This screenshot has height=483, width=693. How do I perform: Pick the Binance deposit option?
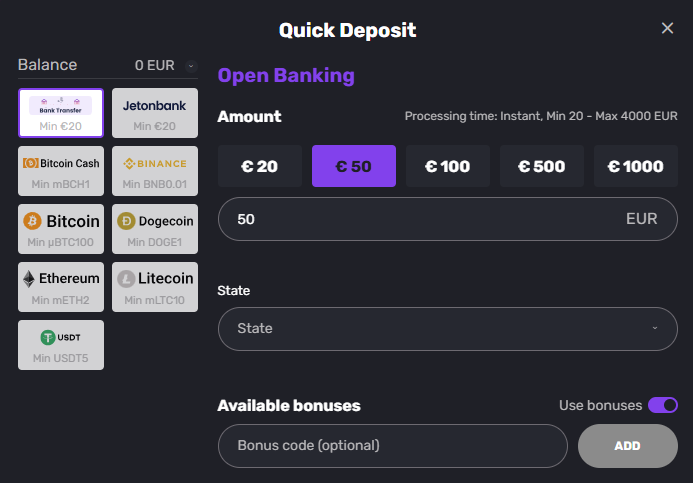tap(154, 170)
